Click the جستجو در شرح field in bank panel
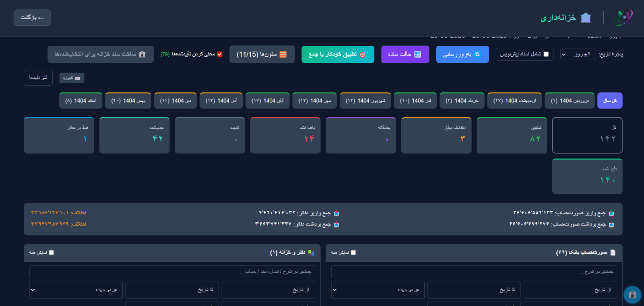The height and width of the screenshot is (306, 644). tap(474, 272)
